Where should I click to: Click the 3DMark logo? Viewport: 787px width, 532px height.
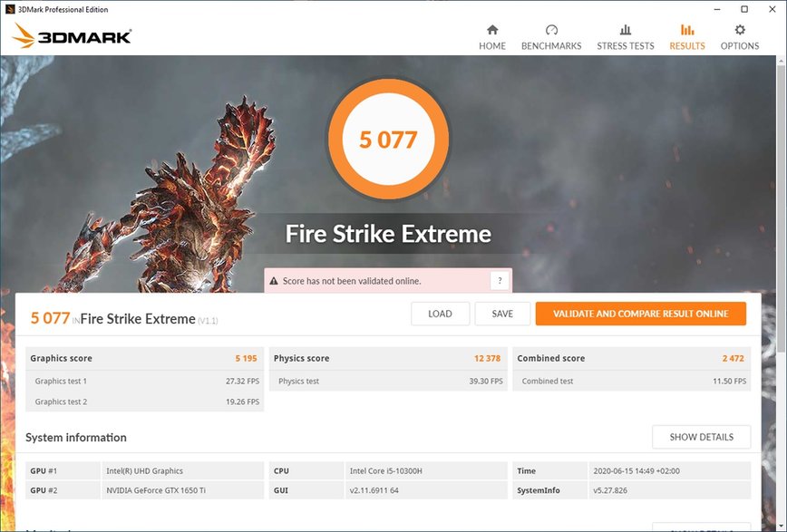(x=72, y=35)
